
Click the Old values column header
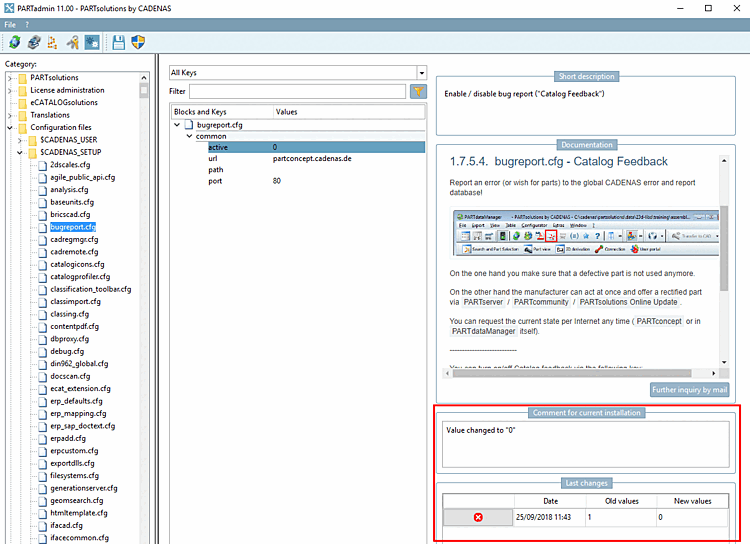pyautogui.click(x=622, y=501)
